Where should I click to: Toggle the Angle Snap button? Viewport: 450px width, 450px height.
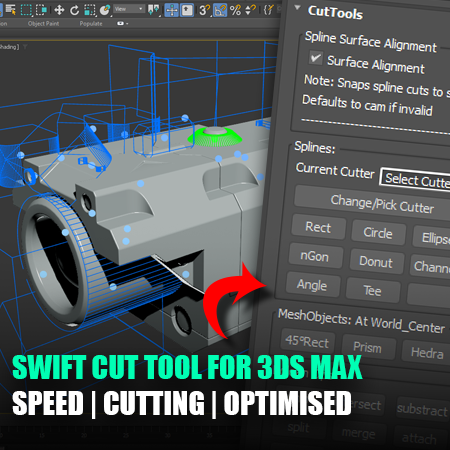[220, 10]
